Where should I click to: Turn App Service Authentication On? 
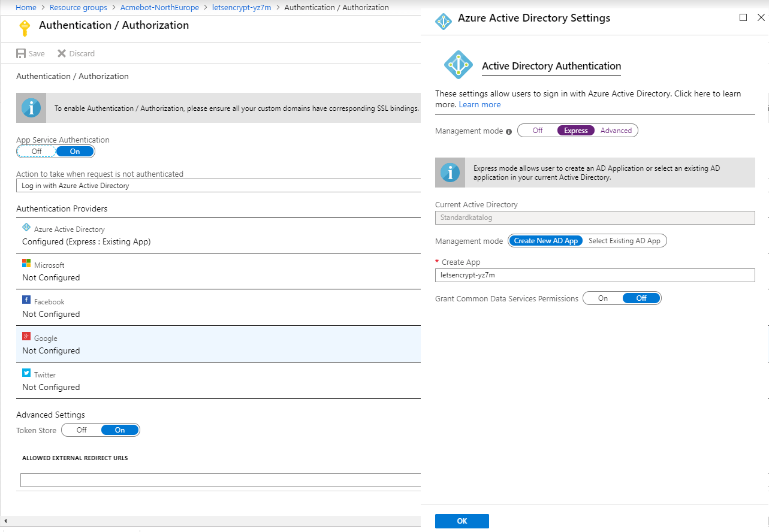point(75,152)
